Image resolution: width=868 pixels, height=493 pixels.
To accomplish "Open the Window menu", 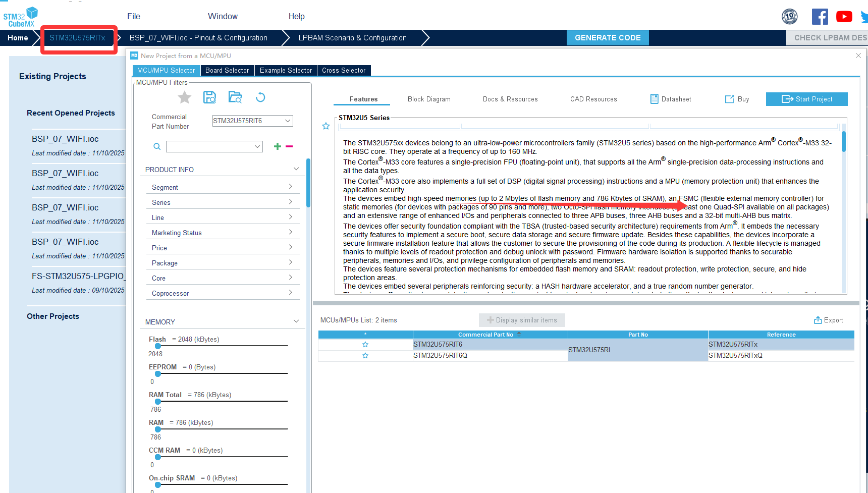I will pyautogui.click(x=223, y=16).
